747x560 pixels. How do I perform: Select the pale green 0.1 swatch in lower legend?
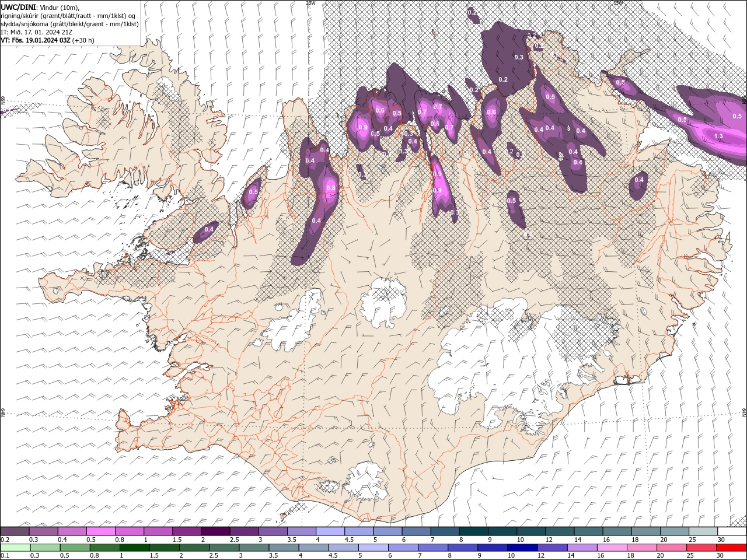pos(15,548)
